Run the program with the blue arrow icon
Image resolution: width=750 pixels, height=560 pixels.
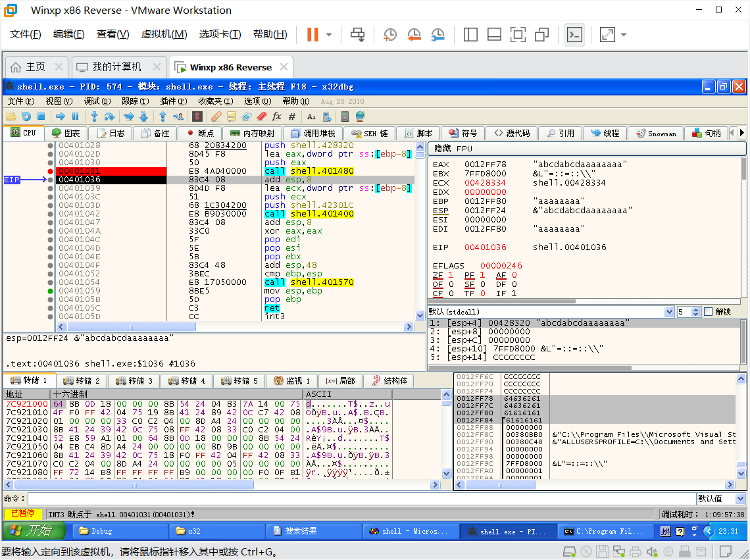[61, 116]
